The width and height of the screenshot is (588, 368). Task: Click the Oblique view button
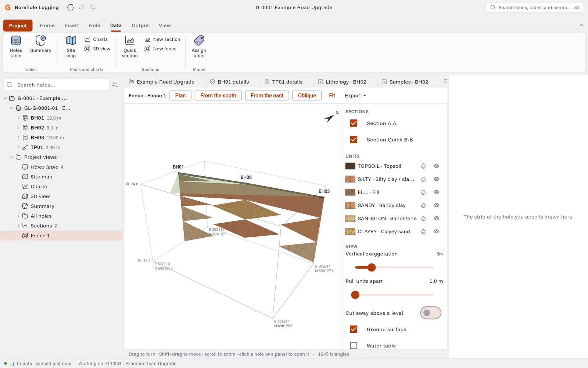[307, 96]
